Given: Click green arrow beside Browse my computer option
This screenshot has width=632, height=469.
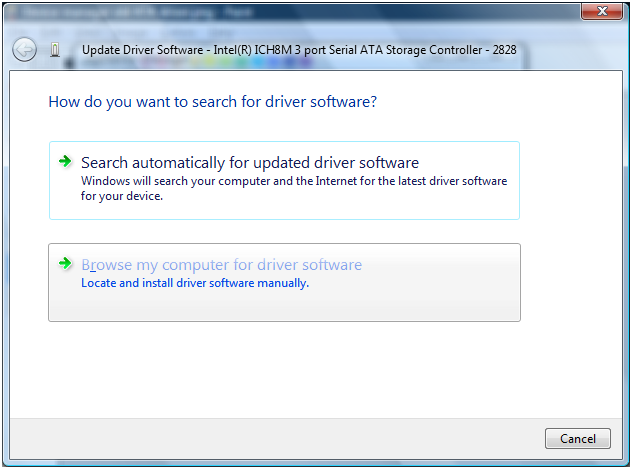Looking at the screenshot, I should pyautogui.click(x=66, y=264).
